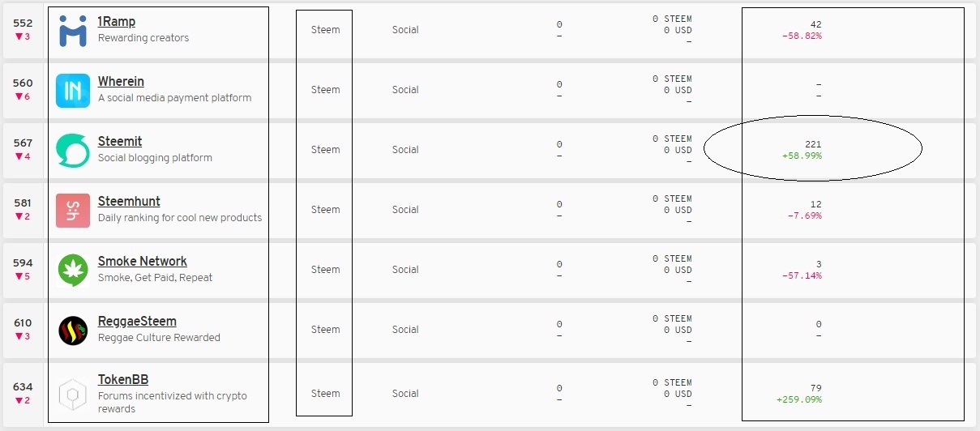Click the Steemhunt pink logo icon
980x431 pixels.
coord(73,211)
